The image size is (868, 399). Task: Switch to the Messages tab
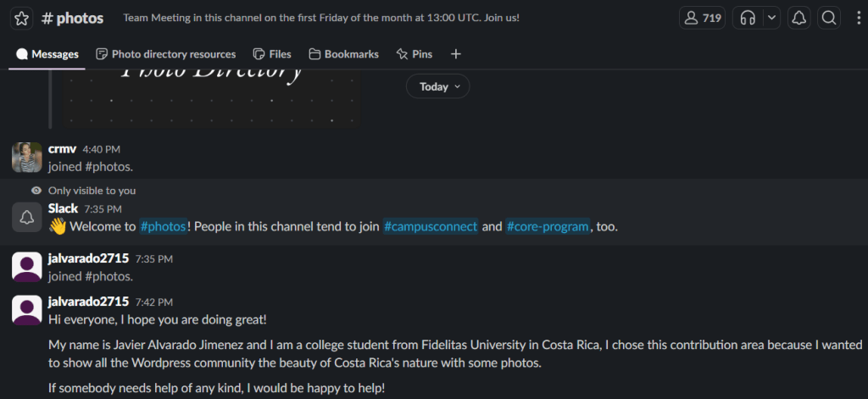(x=47, y=54)
